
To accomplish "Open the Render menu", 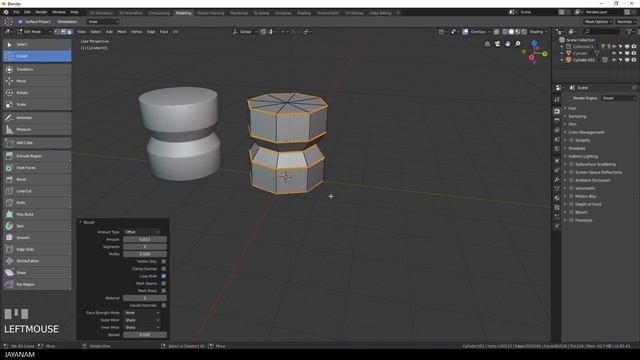I will tap(41, 12).
